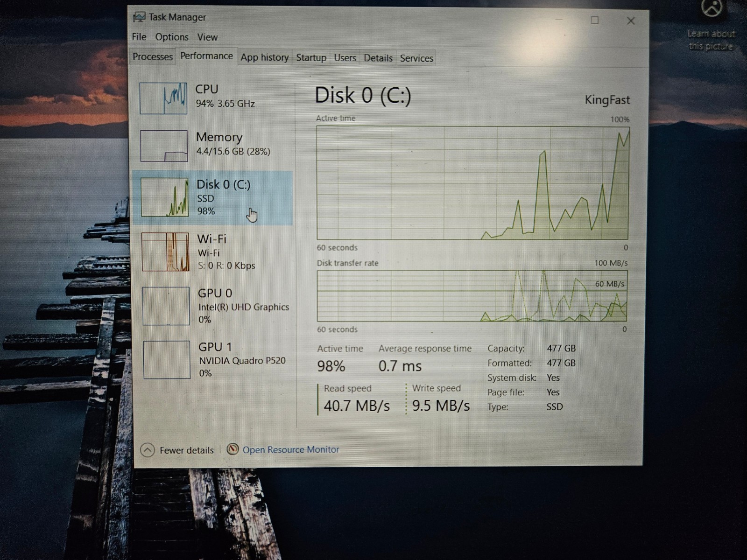Open the File menu
Image resolution: width=747 pixels, height=560 pixels.
click(139, 37)
